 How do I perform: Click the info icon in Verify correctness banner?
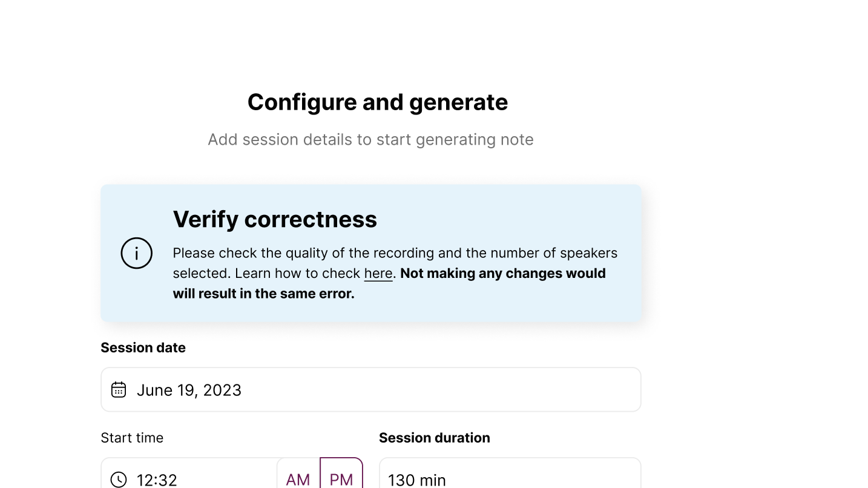click(137, 253)
